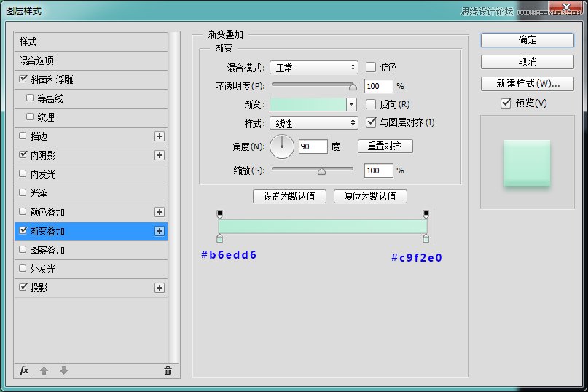Enable 等高线 checkbox

[x=30, y=98]
